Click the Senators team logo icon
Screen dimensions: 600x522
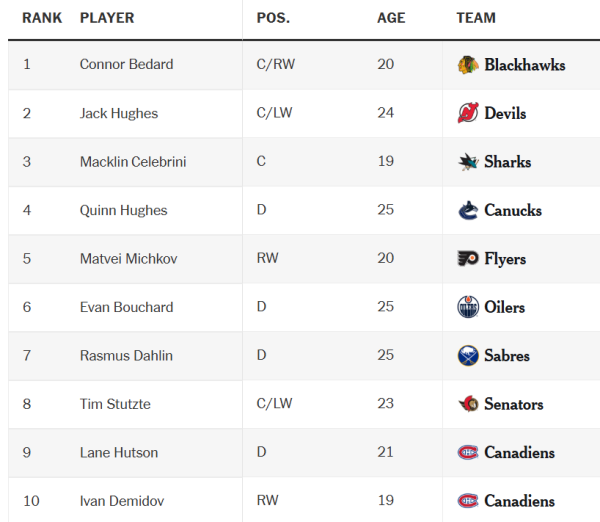pos(467,404)
